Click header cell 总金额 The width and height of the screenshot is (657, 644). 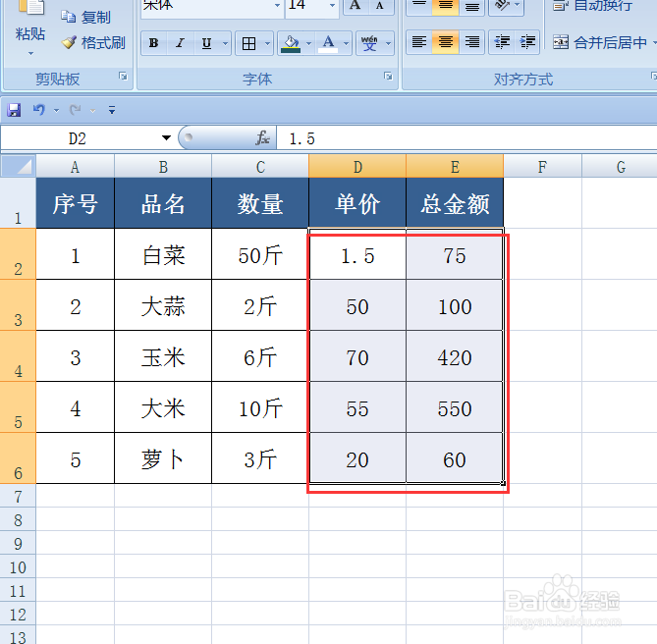(455, 203)
